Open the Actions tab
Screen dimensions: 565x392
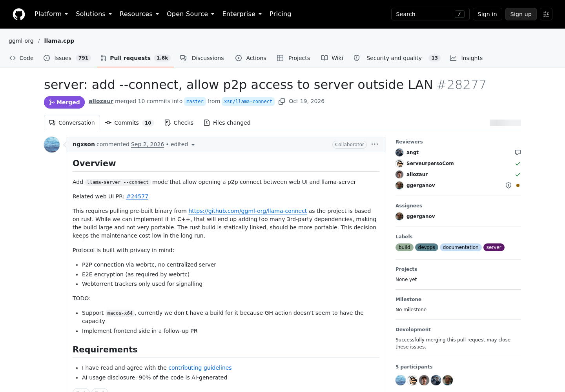pos(251,58)
